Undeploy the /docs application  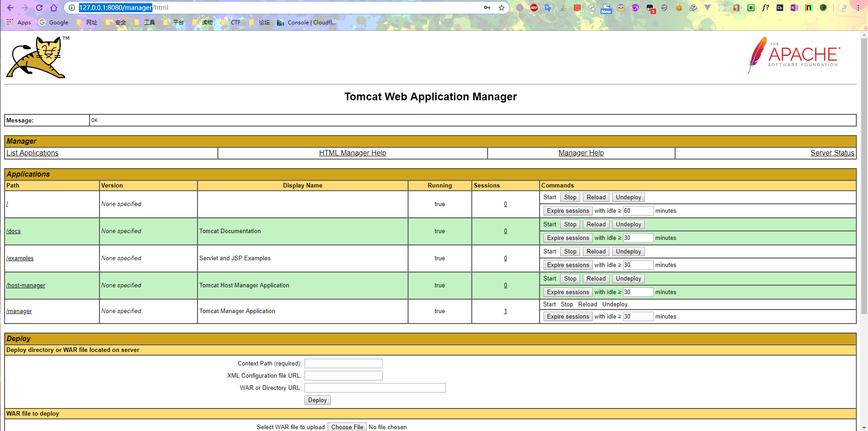pos(629,224)
